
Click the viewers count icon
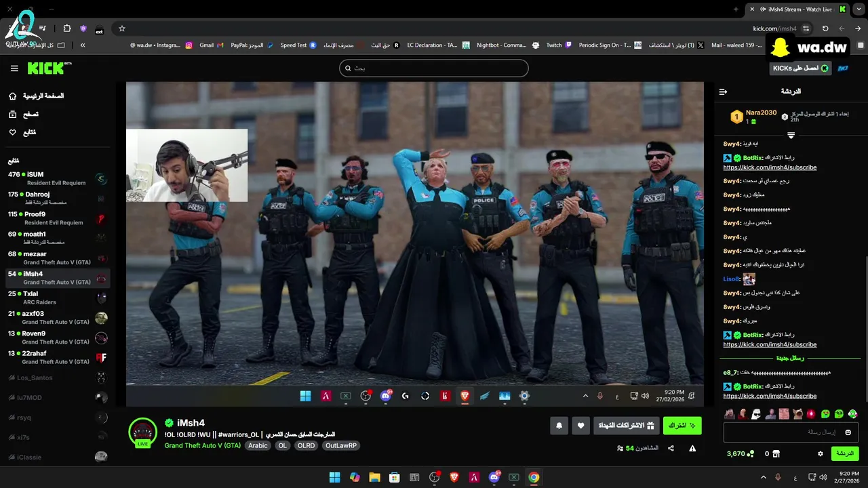coord(620,448)
